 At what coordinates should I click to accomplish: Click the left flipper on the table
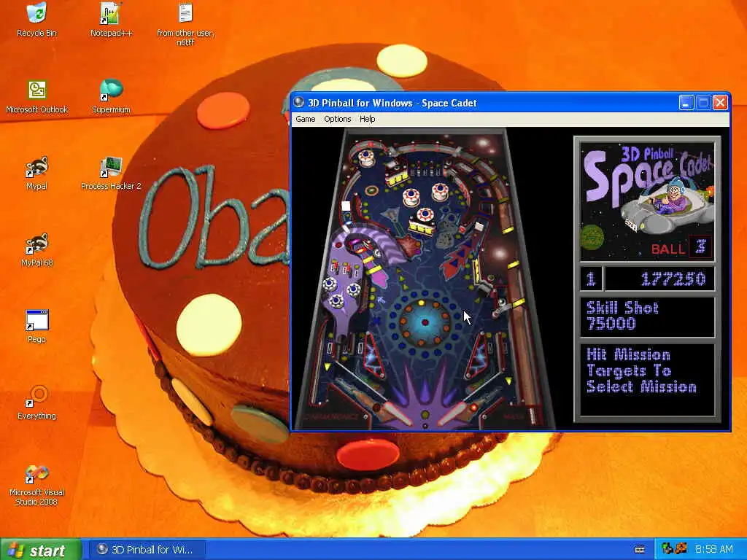(398, 414)
